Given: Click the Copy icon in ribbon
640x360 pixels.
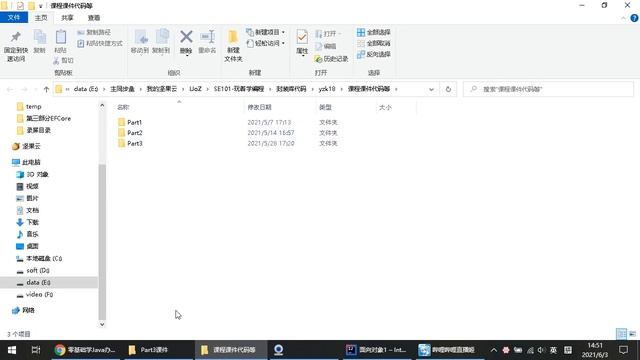Looking at the screenshot, I should [40, 38].
